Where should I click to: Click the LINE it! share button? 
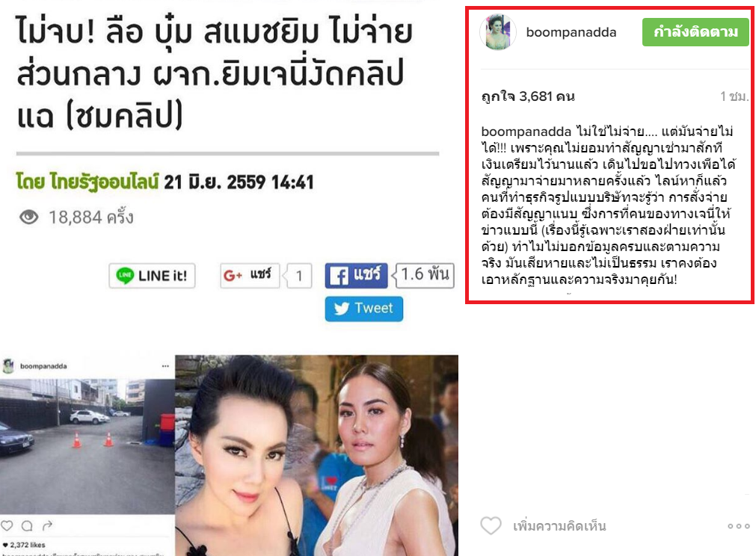click(152, 276)
